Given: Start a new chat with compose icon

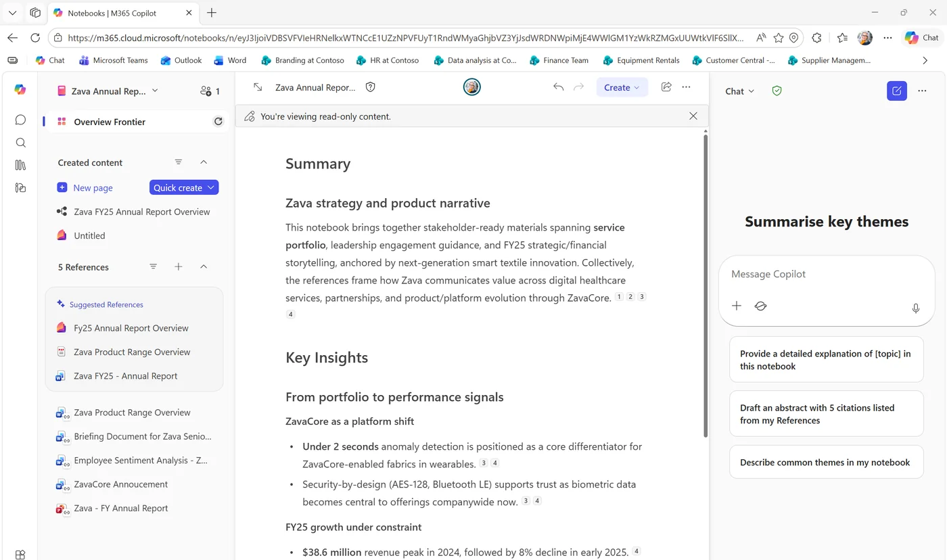Looking at the screenshot, I should coord(896,91).
